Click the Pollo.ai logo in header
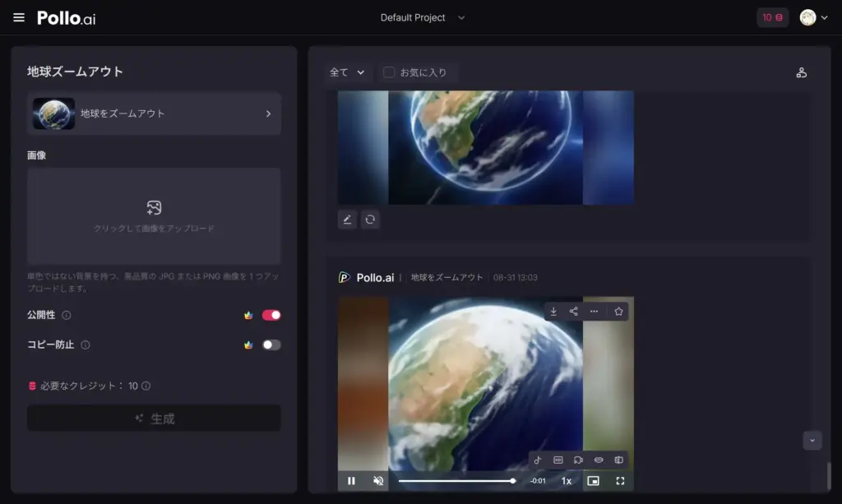 click(x=67, y=18)
